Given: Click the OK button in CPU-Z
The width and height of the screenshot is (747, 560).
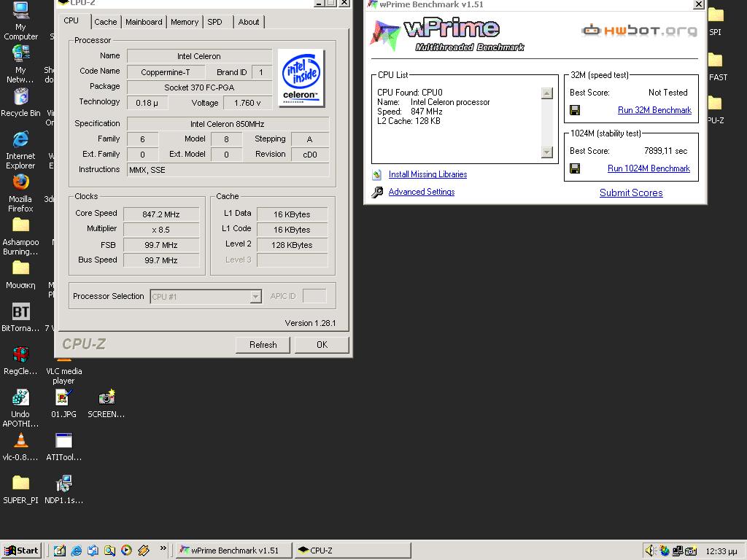Looking at the screenshot, I should (x=322, y=345).
